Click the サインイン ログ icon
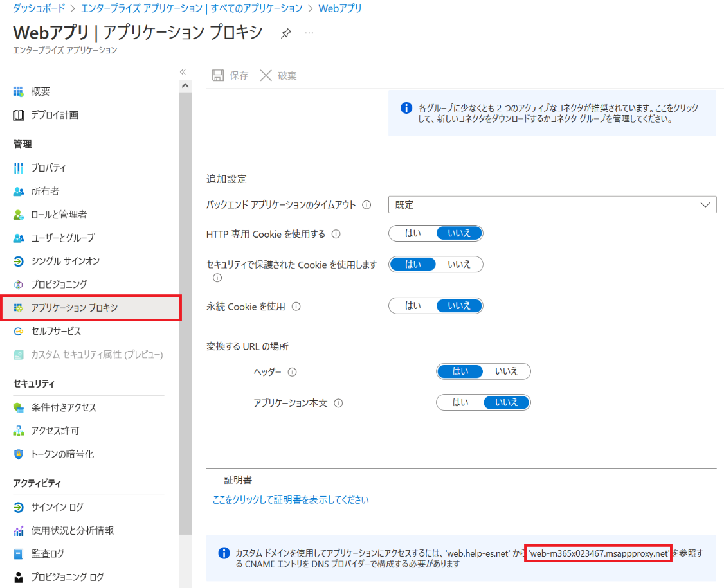Viewport: 724px width, 588px height. tap(19, 507)
